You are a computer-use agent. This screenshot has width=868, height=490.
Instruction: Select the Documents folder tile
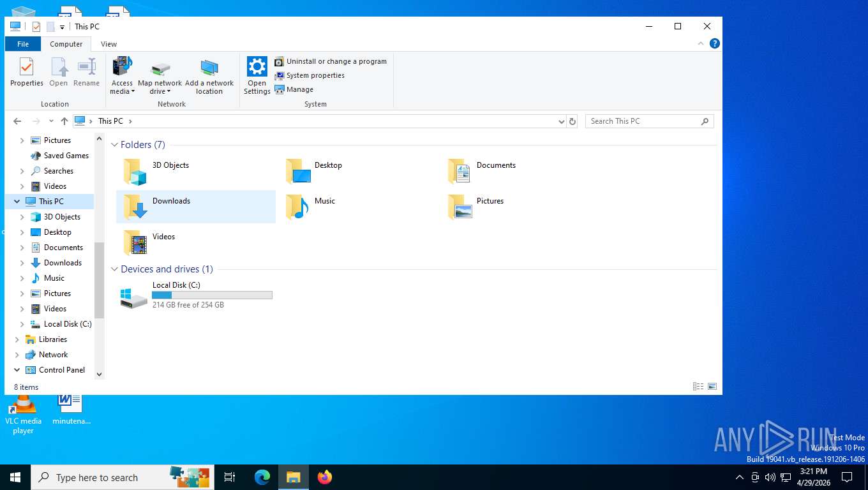coord(520,171)
